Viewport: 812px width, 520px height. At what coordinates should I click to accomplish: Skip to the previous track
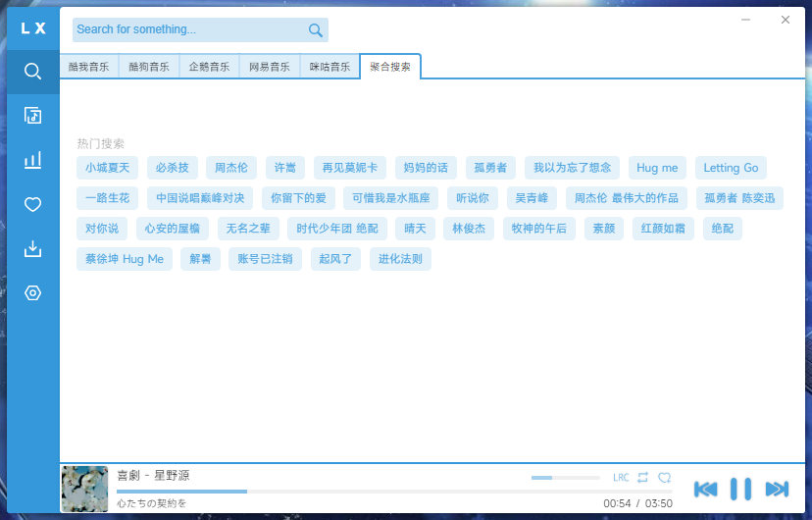tap(705, 489)
